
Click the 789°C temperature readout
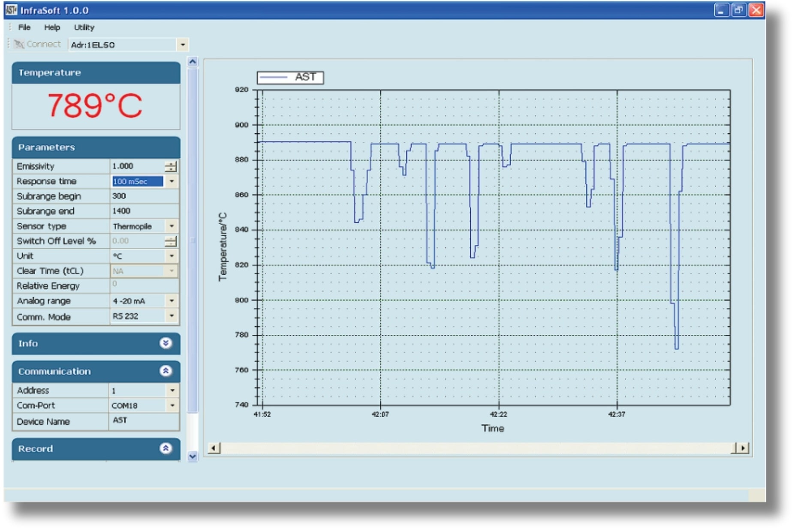[x=95, y=105]
